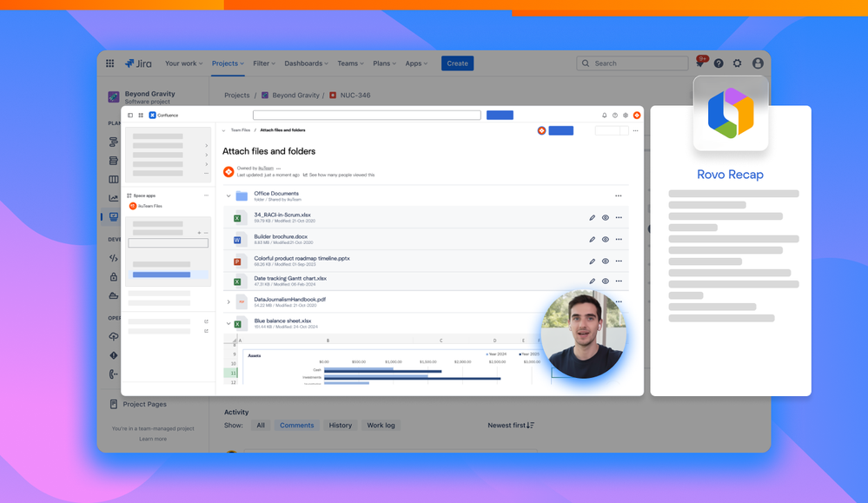Screen dimensions: 868x503
Task: Open Jira settings gear icon
Action: (x=738, y=63)
